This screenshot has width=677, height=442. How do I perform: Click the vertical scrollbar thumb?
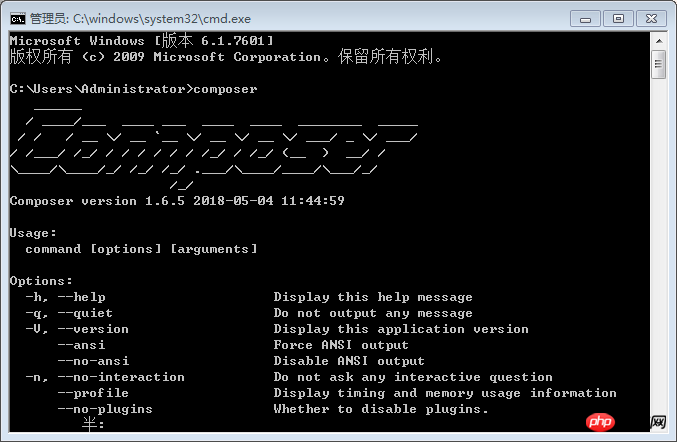pos(658,65)
